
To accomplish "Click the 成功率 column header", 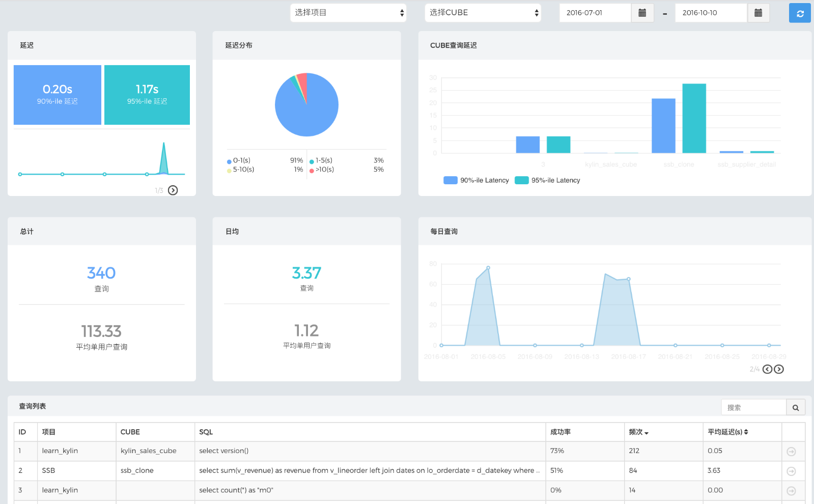I will pos(560,432).
